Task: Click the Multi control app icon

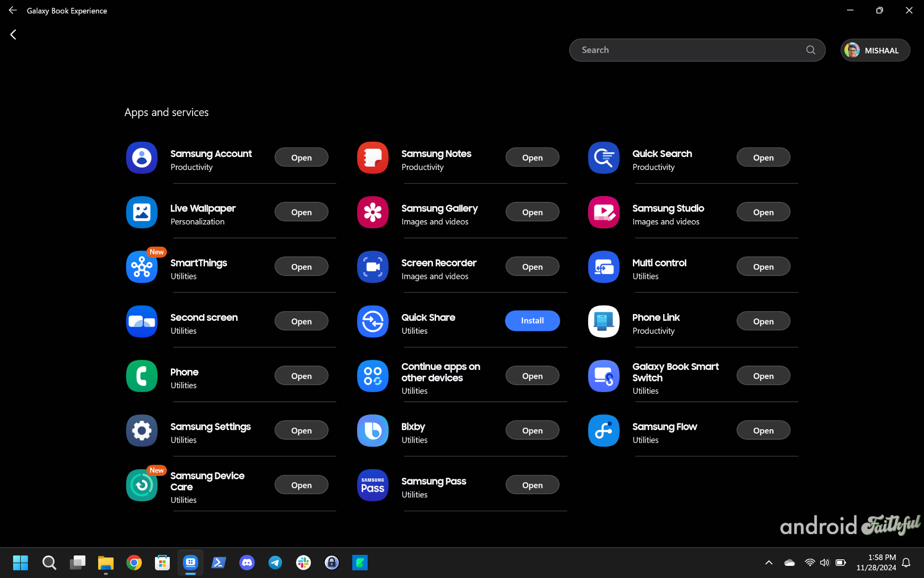Action: click(603, 267)
